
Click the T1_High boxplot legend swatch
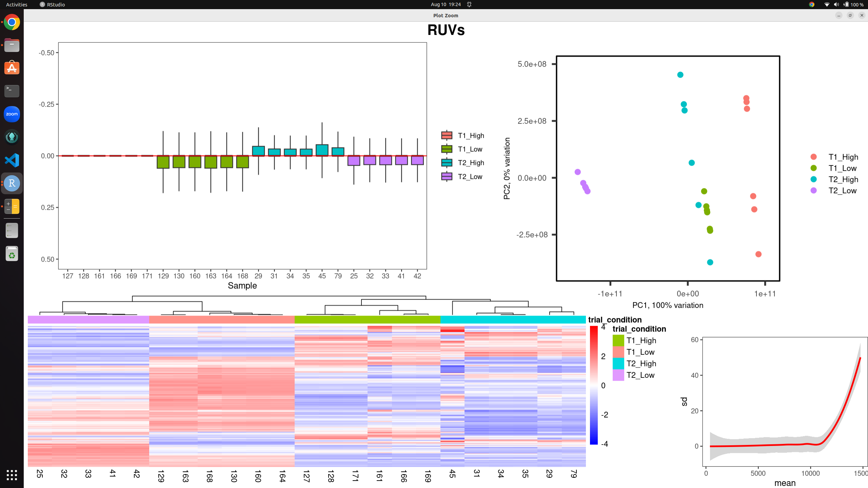coord(447,135)
